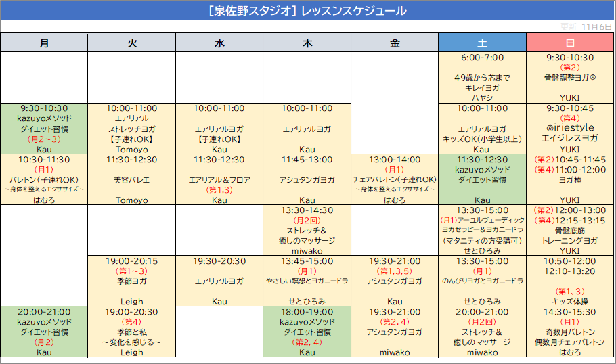Select Sunday 9:30-10:30 骨盤調整ヨガ class
The width and height of the screenshot is (616, 364).
pyautogui.click(x=570, y=77)
